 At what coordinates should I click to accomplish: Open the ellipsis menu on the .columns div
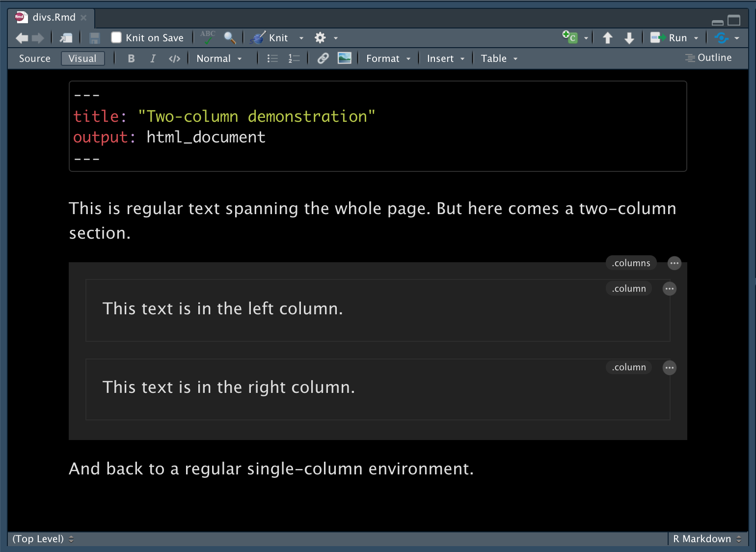(x=674, y=263)
